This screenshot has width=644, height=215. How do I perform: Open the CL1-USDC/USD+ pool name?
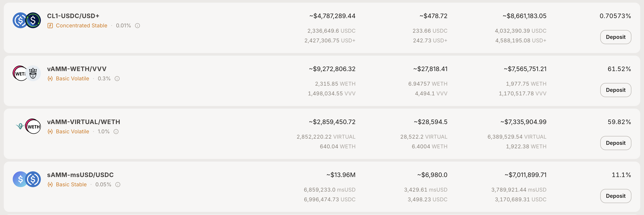tap(73, 16)
